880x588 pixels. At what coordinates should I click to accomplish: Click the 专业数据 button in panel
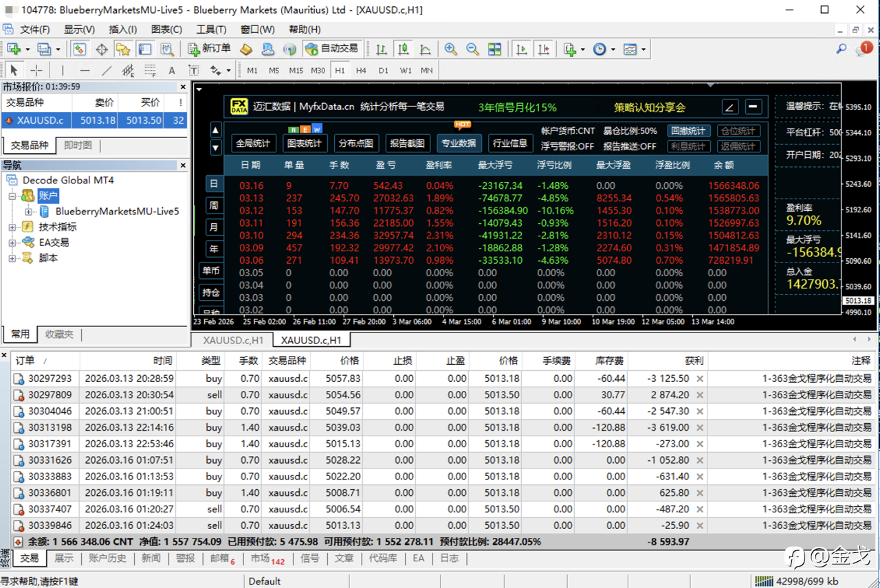pyautogui.click(x=459, y=143)
